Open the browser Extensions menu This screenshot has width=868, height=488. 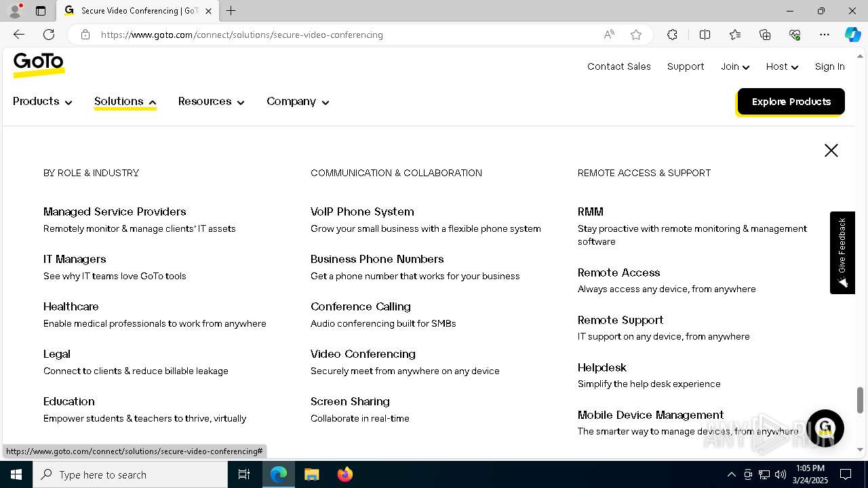coord(672,35)
